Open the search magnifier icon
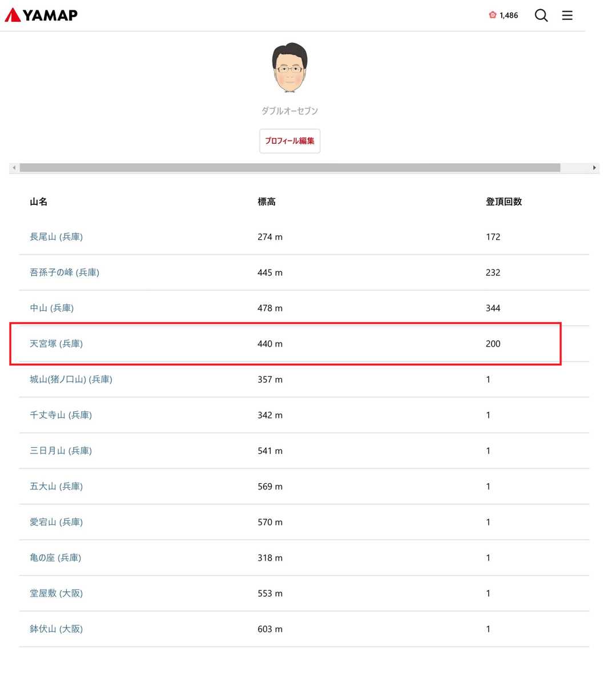 click(x=541, y=15)
